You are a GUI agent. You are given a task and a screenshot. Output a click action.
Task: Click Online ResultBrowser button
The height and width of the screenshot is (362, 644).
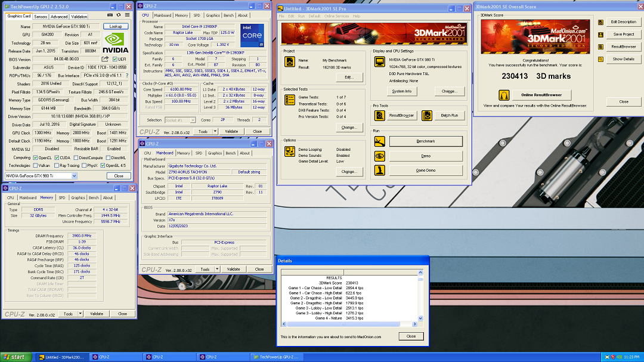click(541, 95)
